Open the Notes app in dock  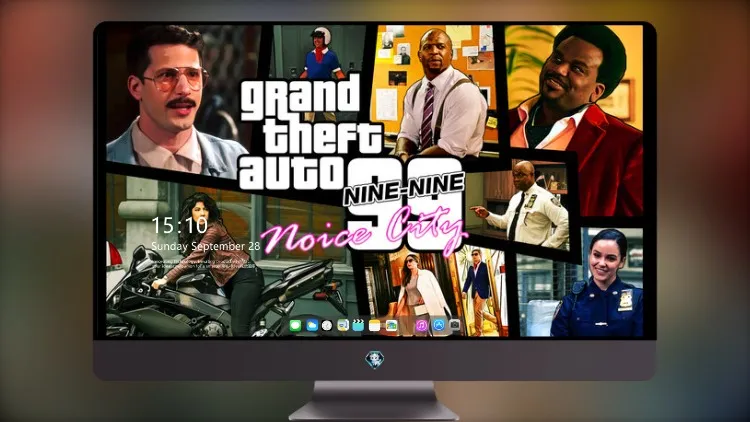pyautogui.click(x=375, y=326)
